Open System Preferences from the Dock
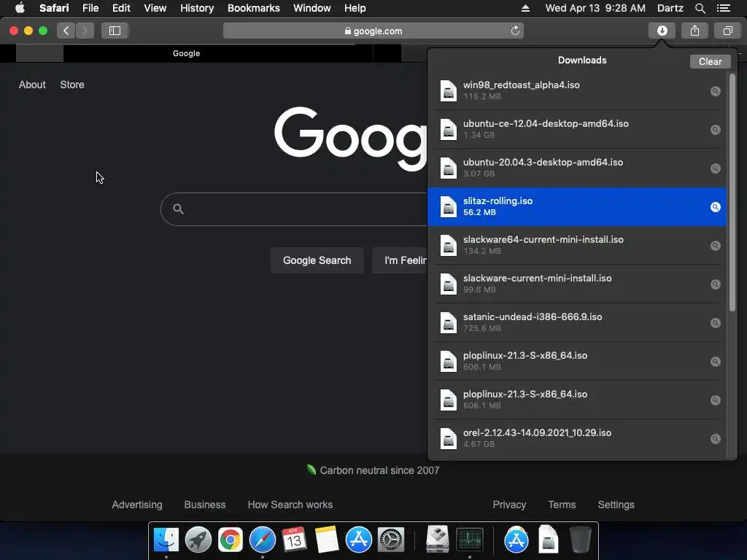This screenshot has height=560, width=747. pyautogui.click(x=391, y=540)
